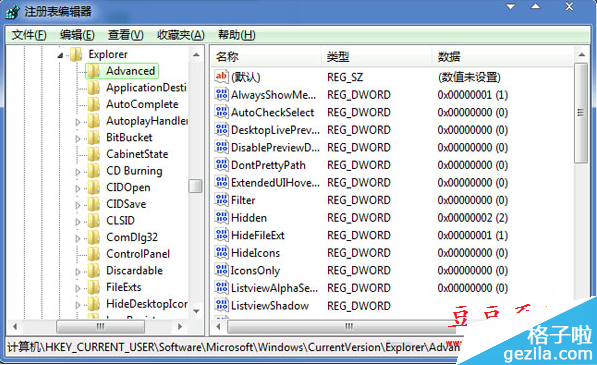This screenshot has height=365, width=597.
Task: Click the DWORD icon for ListviewShadow
Action: pos(221,305)
